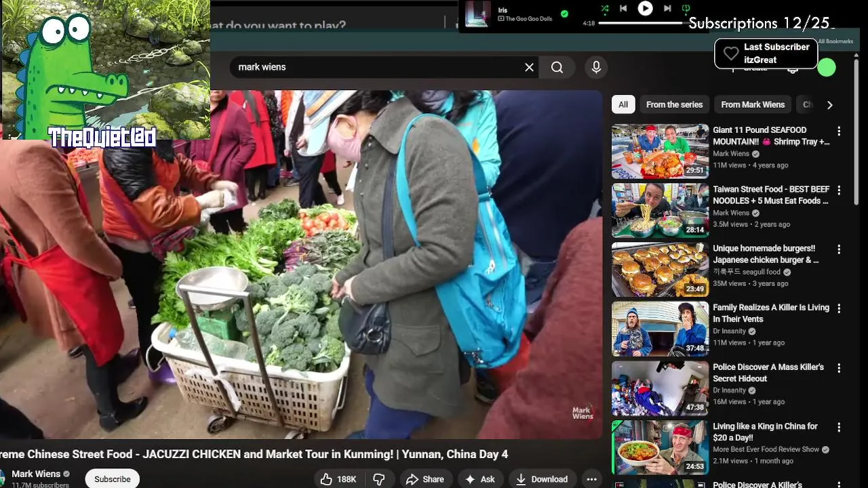868x488 pixels.
Task: Open Police Discover A Mass Killer's thumbnail
Action: (x=660, y=388)
